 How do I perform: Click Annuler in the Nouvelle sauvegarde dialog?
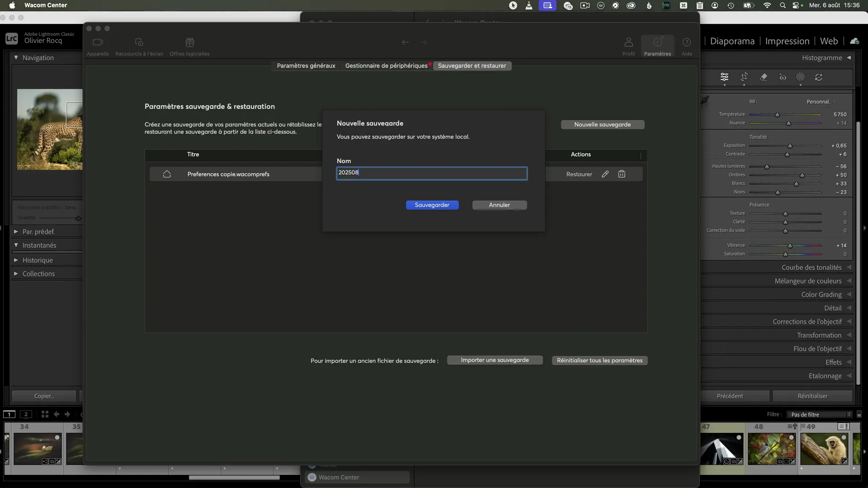pos(500,205)
